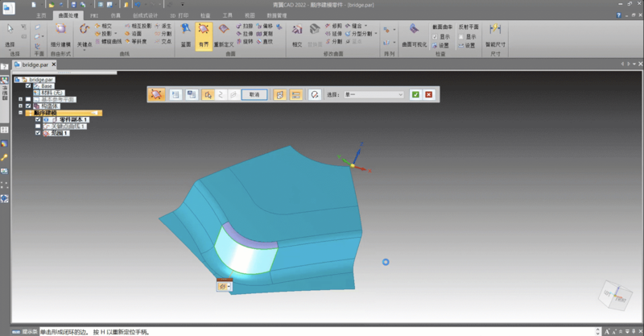The height and width of the screenshot is (336, 644).
Task: Expand the 基本参考平面 tree node
Action: [x=20, y=99]
